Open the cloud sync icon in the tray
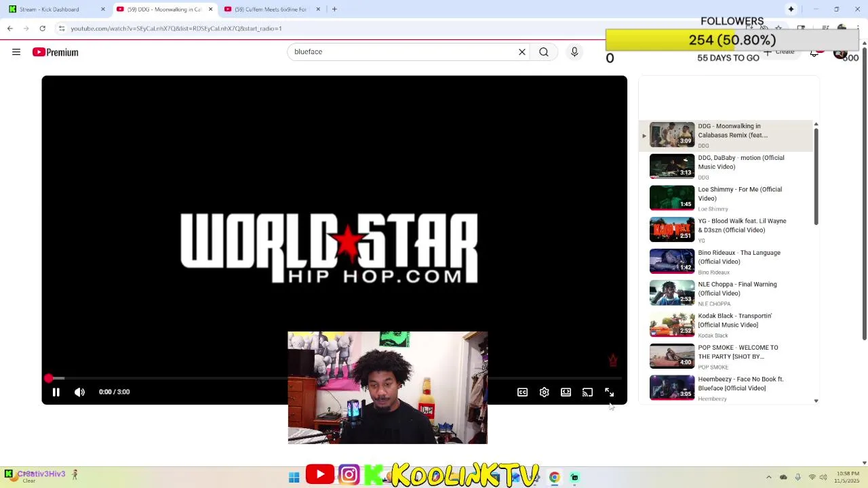This screenshot has width=868, height=488. (783, 477)
